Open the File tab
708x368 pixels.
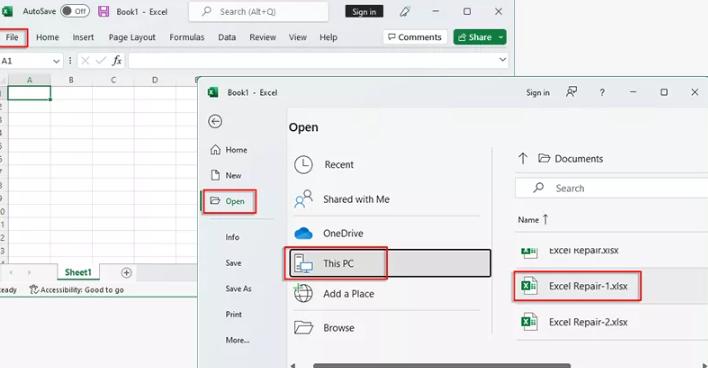click(12, 37)
